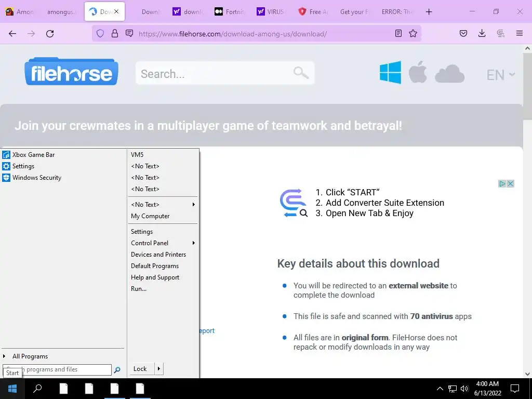The height and width of the screenshot is (399, 532).
Task: Toggle reader view icon
Action: coord(398,33)
